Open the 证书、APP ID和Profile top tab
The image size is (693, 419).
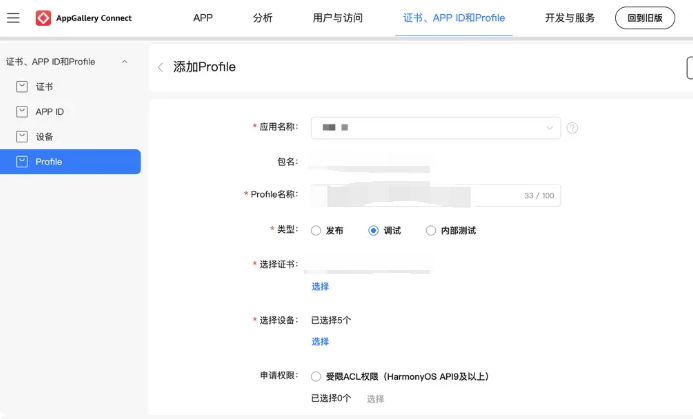tap(454, 18)
